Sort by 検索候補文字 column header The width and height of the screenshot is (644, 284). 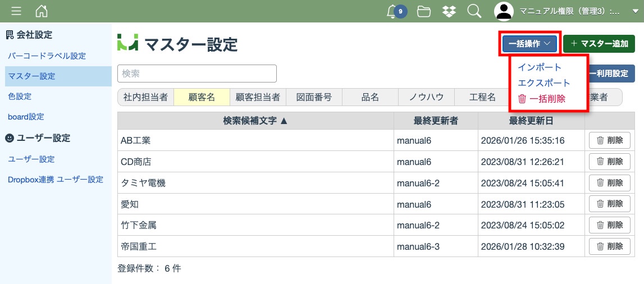coord(255,120)
